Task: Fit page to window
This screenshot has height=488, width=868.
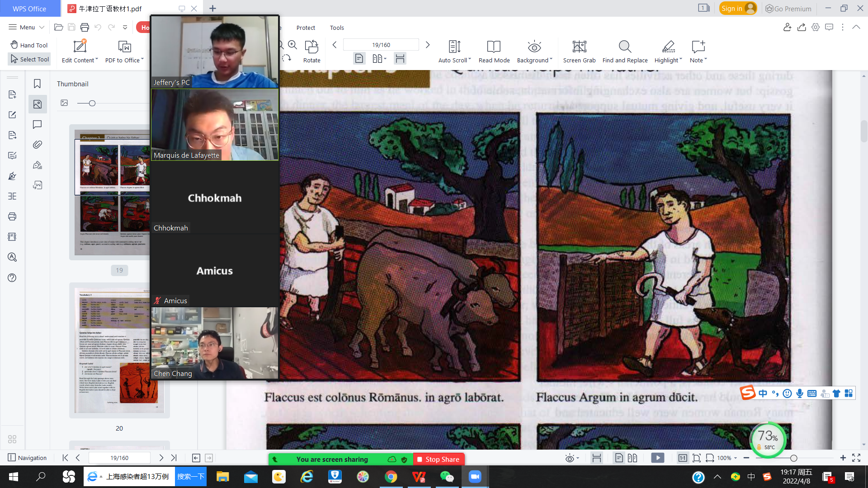Action: (x=697, y=458)
